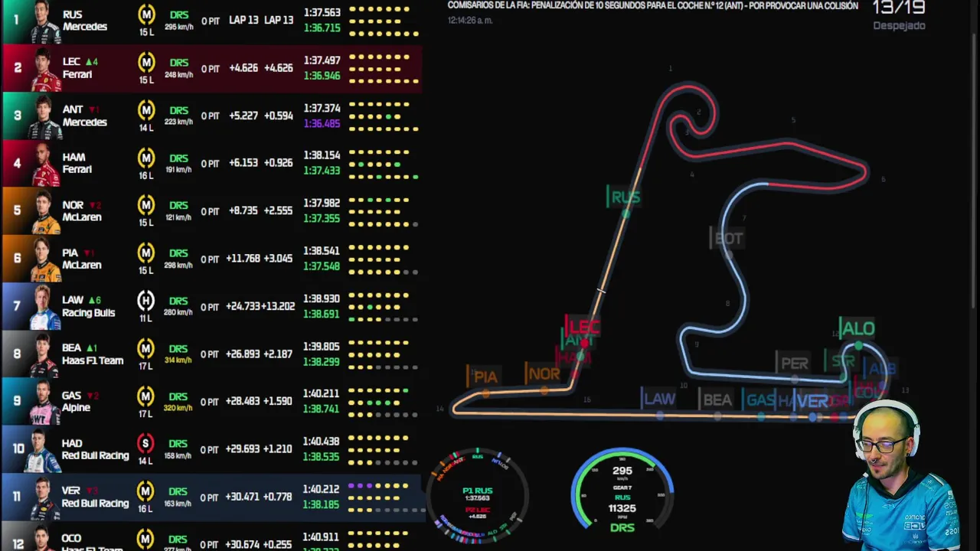Select the GAS marker on the track map
Image resolution: width=980 pixels, height=551 pixels.
click(x=760, y=400)
